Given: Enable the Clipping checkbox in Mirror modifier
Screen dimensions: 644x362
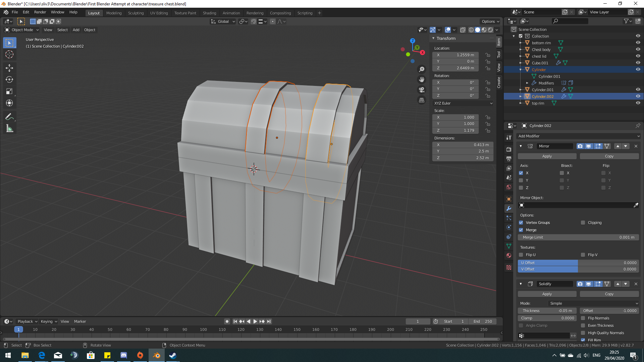Looking at the screenshot, I should click(x=583, y=223).
